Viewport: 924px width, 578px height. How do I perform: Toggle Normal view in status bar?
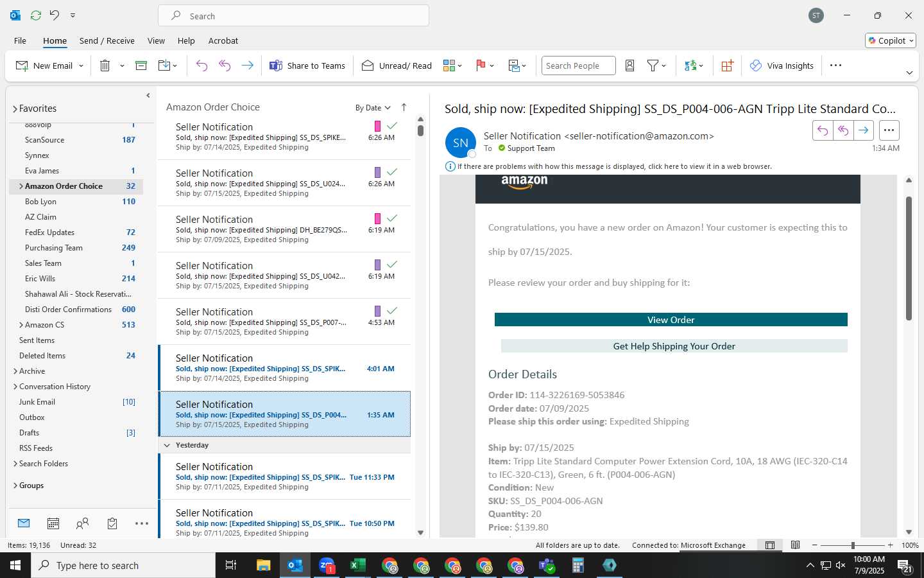click(770, 545)
